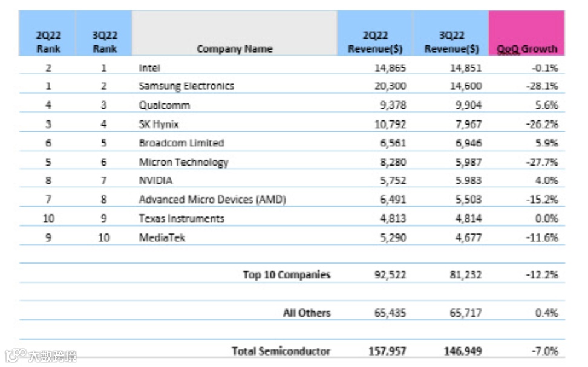The image size is (588, 367).
Task: Select Top 10 2Q22 total 92,522
Action: (390, 274)
